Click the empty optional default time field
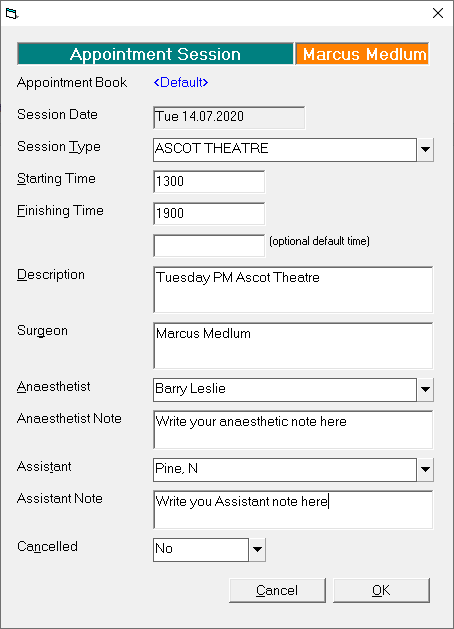The width and height of the screenshot is (454, 629). 209,246
